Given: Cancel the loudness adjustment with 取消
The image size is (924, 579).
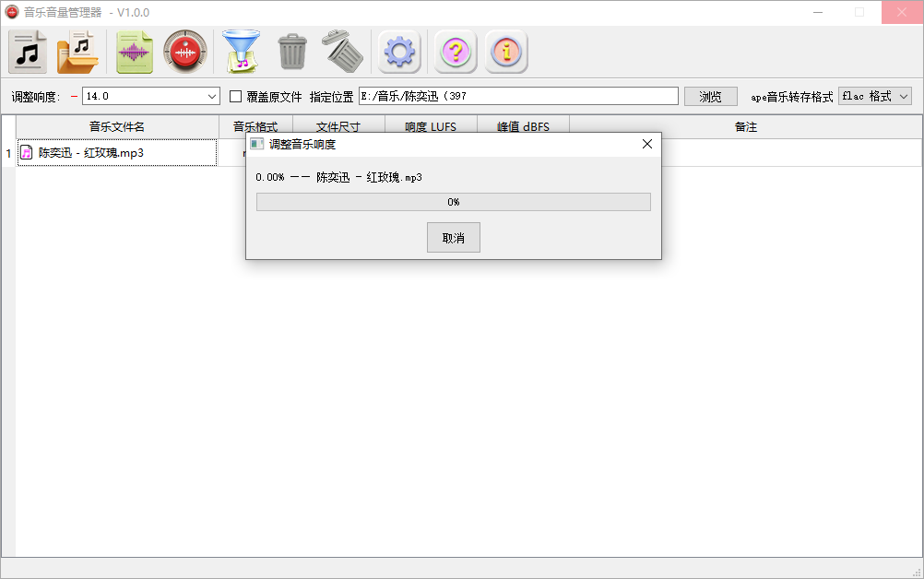Looking at the screenshot, I should tap(453, 237).
